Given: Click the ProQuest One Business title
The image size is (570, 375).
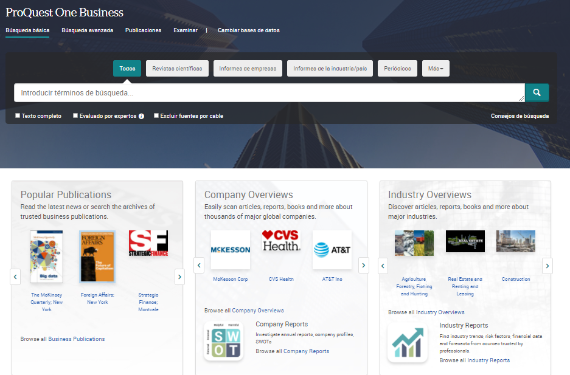Looking at the screenshot, I should pos(65,12).
